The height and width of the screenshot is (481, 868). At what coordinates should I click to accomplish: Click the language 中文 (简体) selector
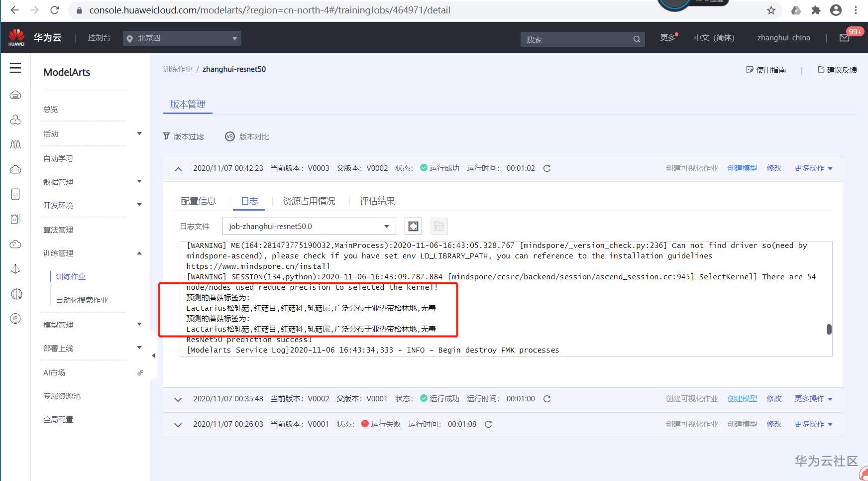point(714,38)
